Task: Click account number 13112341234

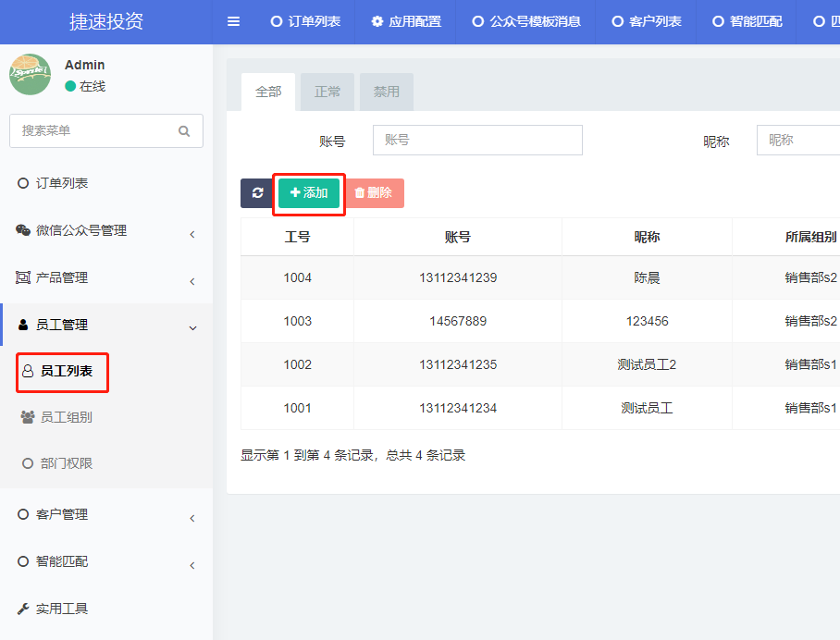Action: click(458, 408)
